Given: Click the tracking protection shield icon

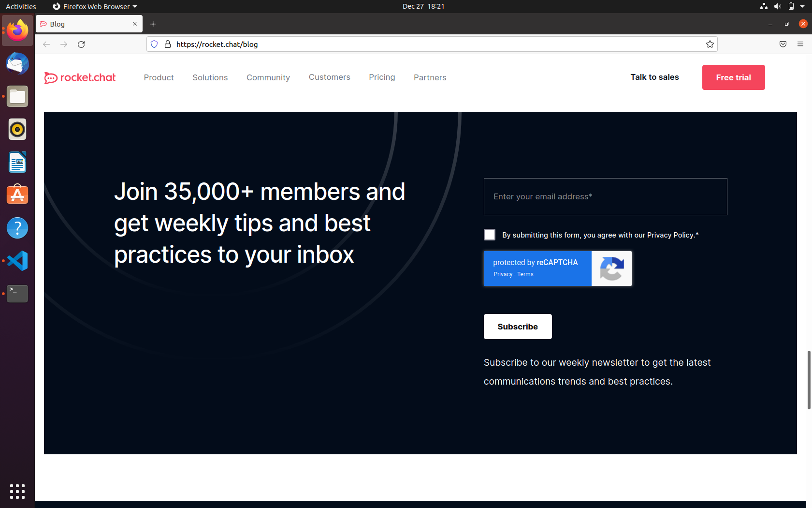Looking at the screenshot, I should 154,44.
